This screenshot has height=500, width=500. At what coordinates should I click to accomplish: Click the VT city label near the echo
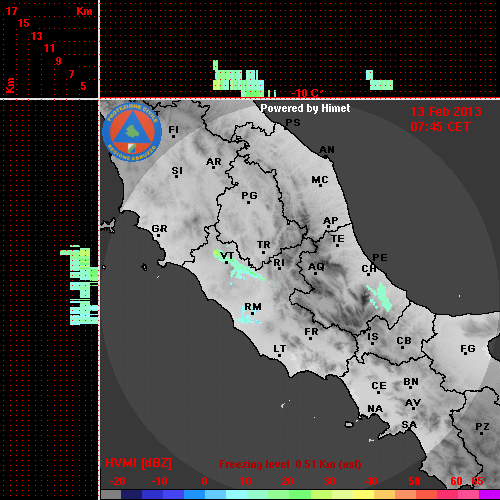click(227, 256)
